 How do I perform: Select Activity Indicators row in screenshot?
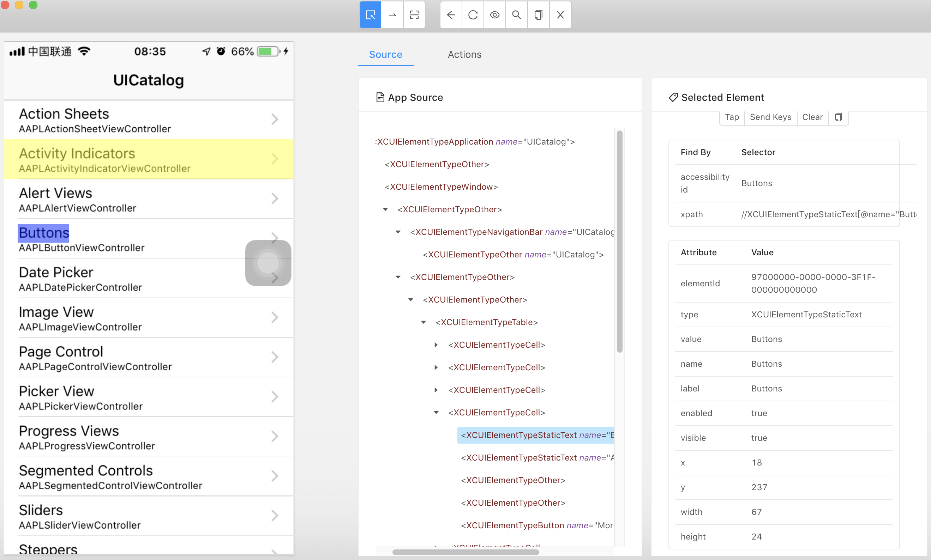click(x=148, y=159)
